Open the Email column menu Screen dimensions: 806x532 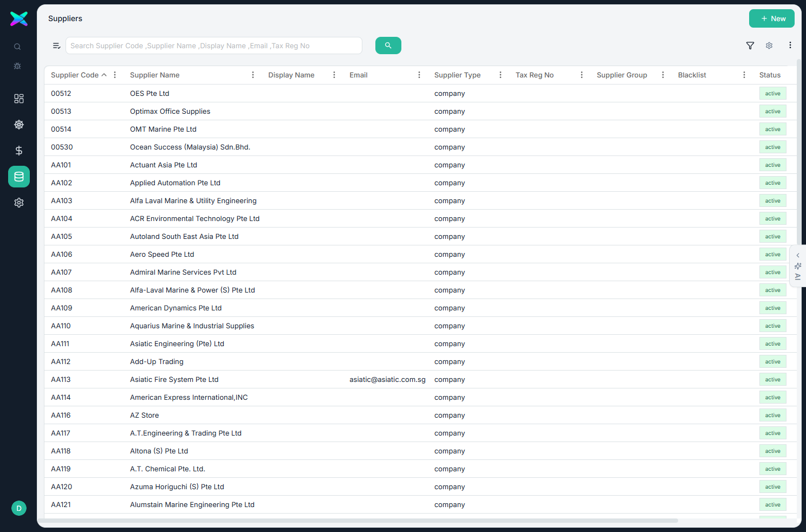click(419, 75)
